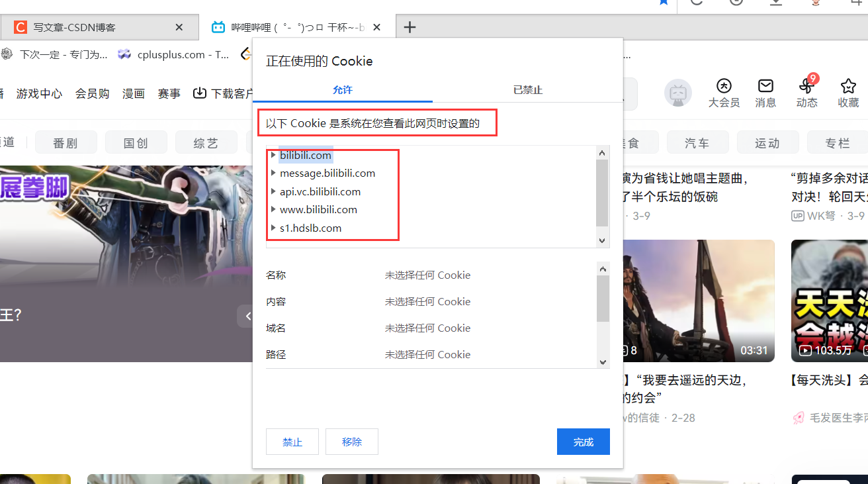Click the cookie details scrollbar down arrow
Viewport: 868px width, 484px height.
(602, 362)
